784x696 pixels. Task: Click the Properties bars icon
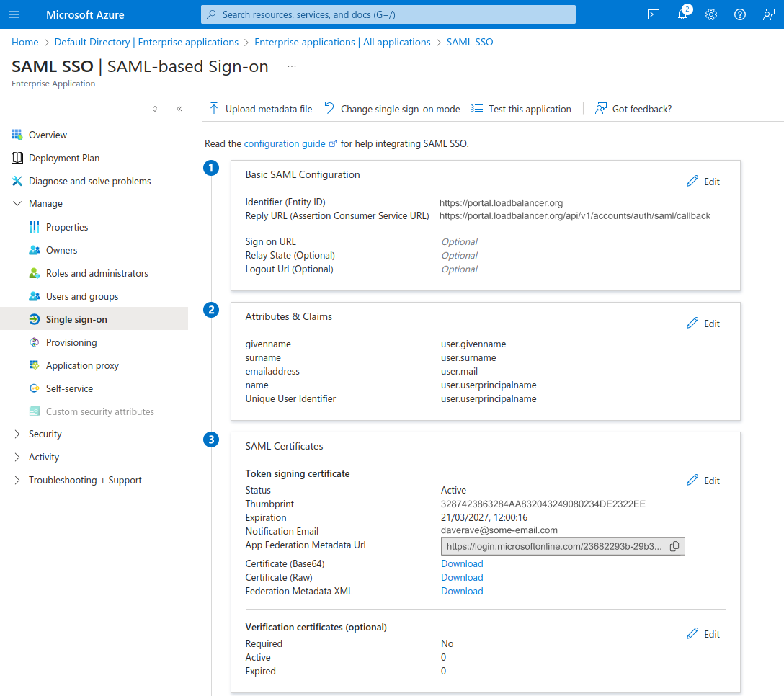[35, 227]
